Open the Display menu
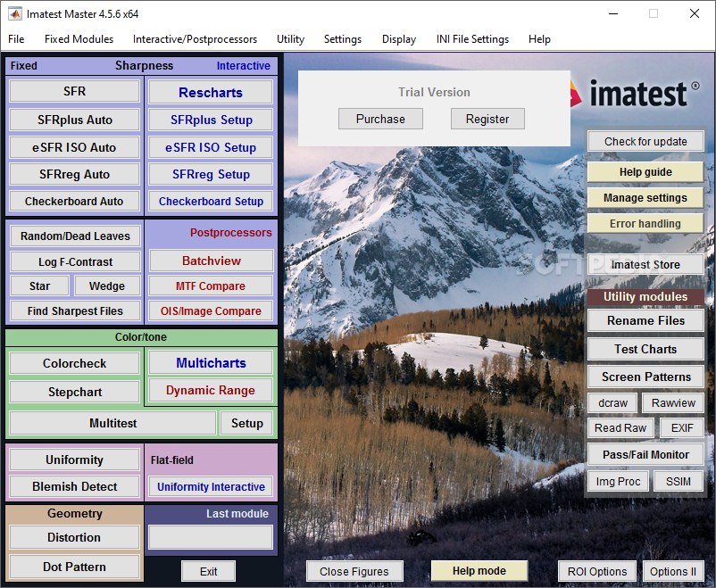 (399, 39)
